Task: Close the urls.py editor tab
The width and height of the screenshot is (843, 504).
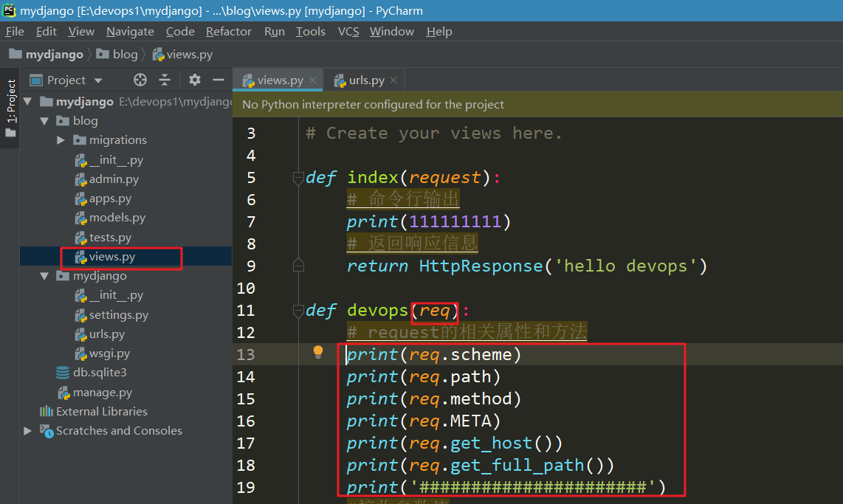Action: [394, 80]
